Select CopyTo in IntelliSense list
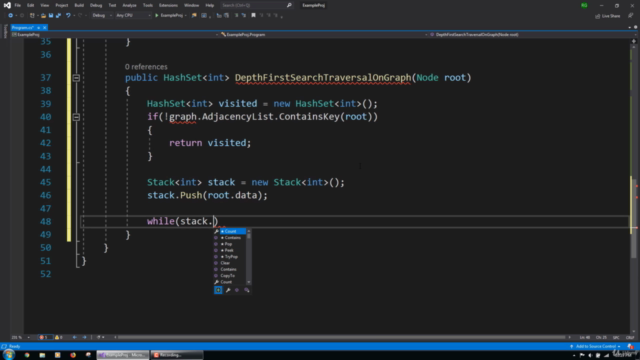The height and width of the screenshot is (360, 640). pyautogui.click(x=230, y=276)
